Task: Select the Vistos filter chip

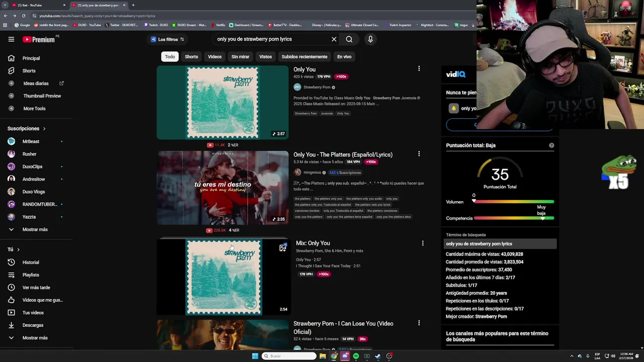Action: (x=266, y=57)
